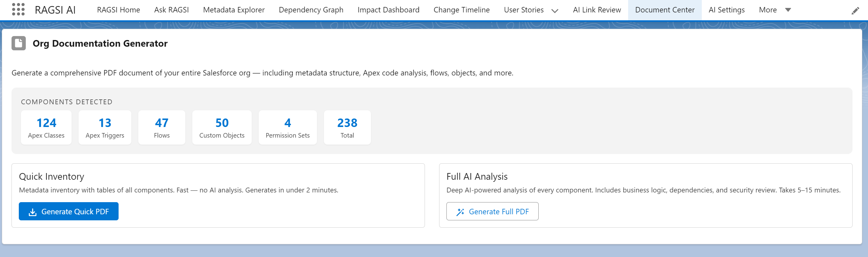View the Change Timeline tab
This screenshot has width=868, height=257.
click(x=461, y=10)
